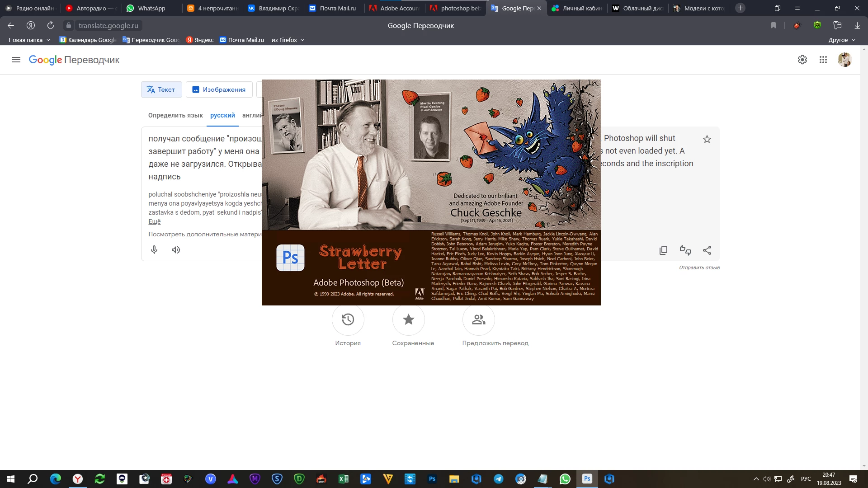
Task: Copy translation using the copy icon
Action: (x=663, y=250)
